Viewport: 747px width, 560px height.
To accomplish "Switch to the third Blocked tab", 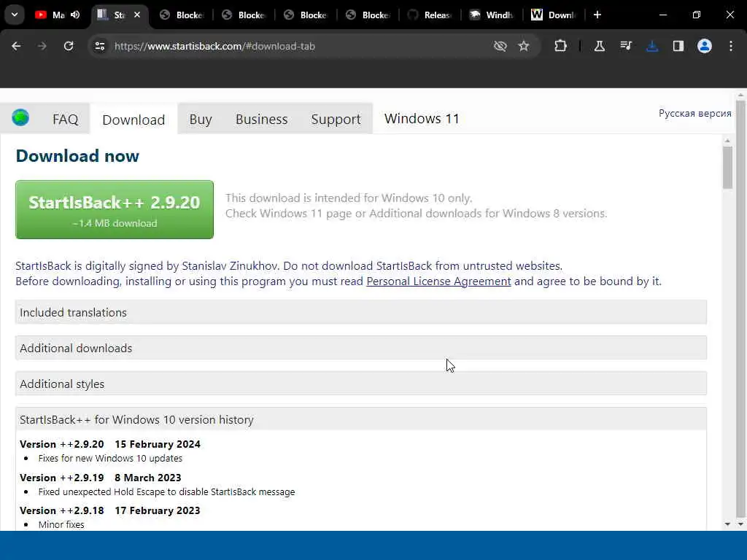I will 306,15.
